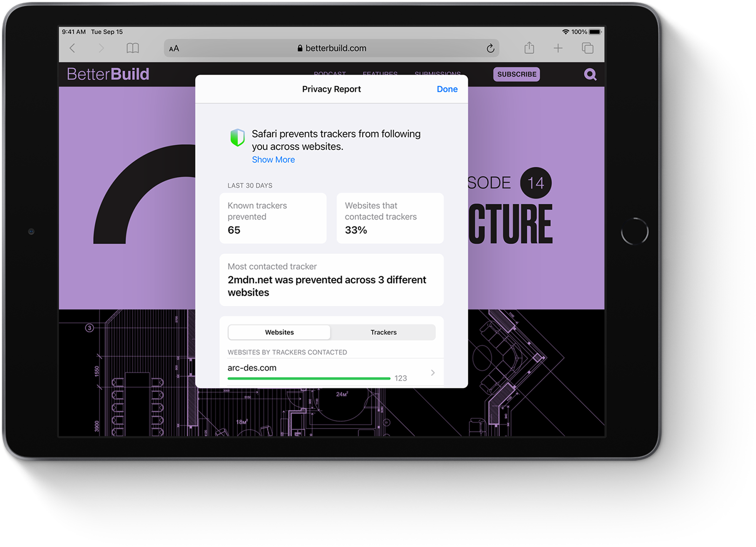Click Done to close Privacy Report
The height and width of the screenshot is (547, 756).
tap(447, 89)
